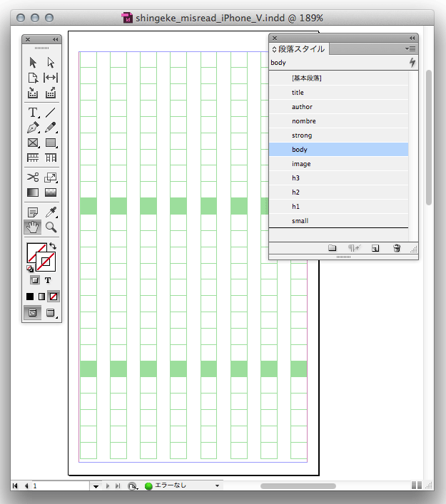Viewport: 446px width, 504px height.
Task: Swap fill and stroke arrows
Action: [52, 247]
